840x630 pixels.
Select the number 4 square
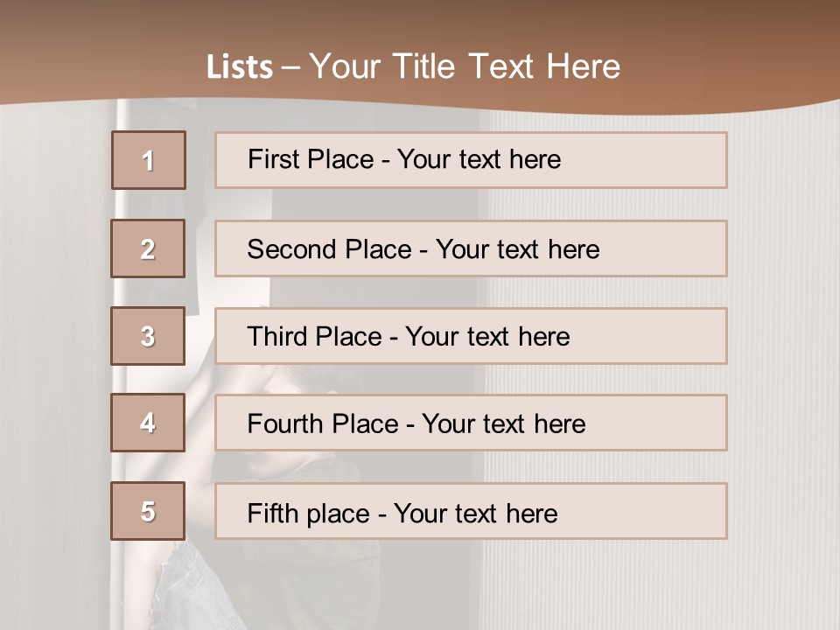148,423
